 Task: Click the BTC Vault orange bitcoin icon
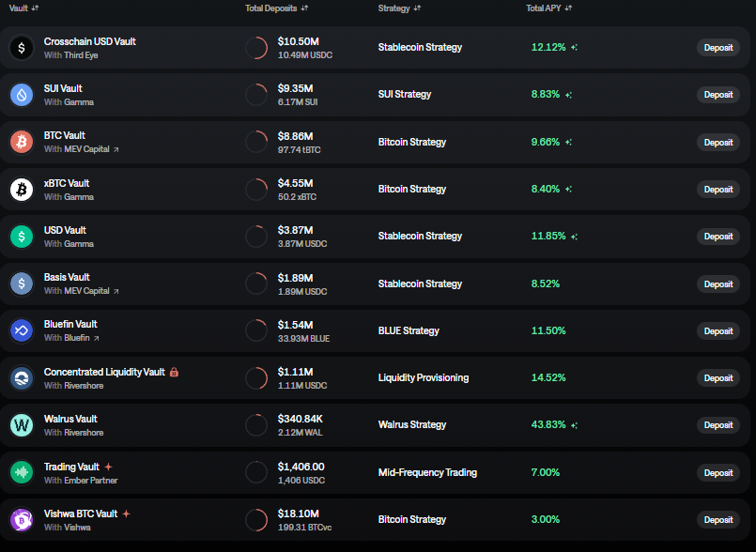[x=22, y=142]
